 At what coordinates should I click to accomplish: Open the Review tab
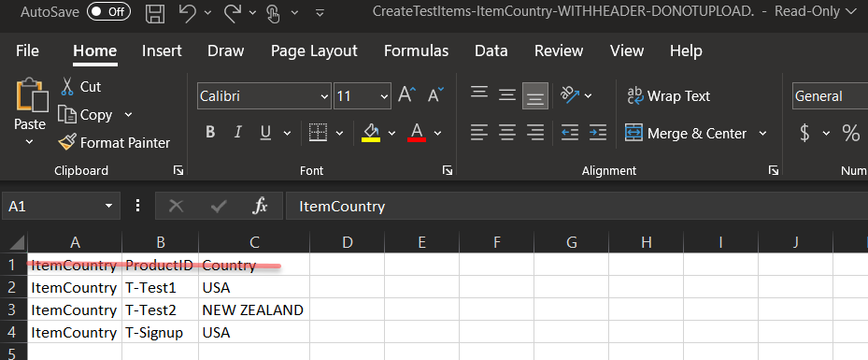559,50
